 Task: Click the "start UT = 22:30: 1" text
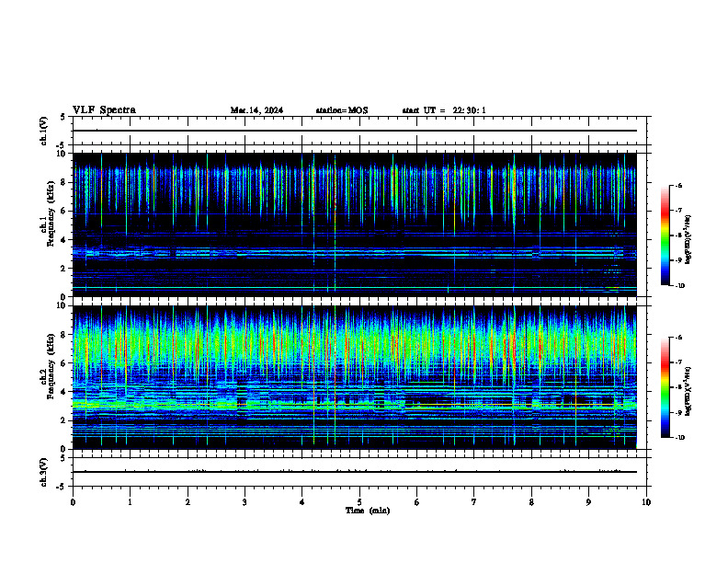coord(444,110)
